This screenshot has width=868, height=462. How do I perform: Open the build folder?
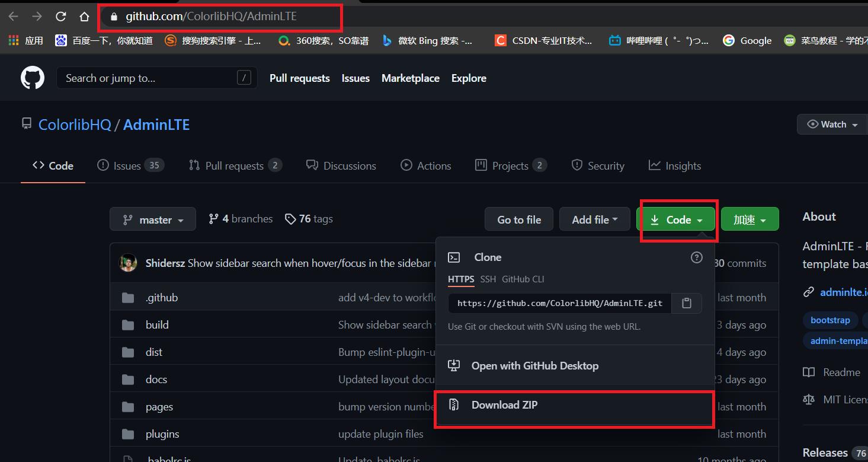(x=157, y=324)
